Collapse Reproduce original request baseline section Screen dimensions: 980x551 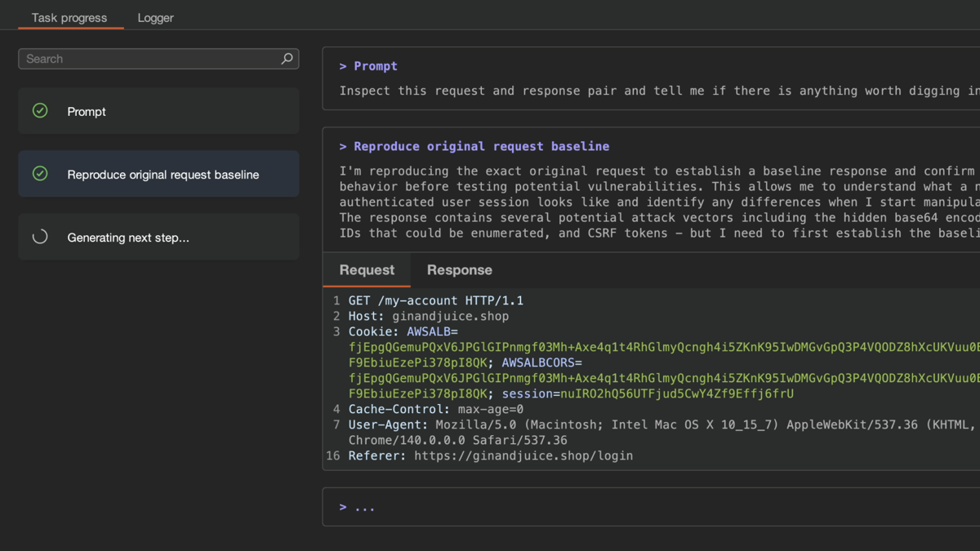click(343, 147)
